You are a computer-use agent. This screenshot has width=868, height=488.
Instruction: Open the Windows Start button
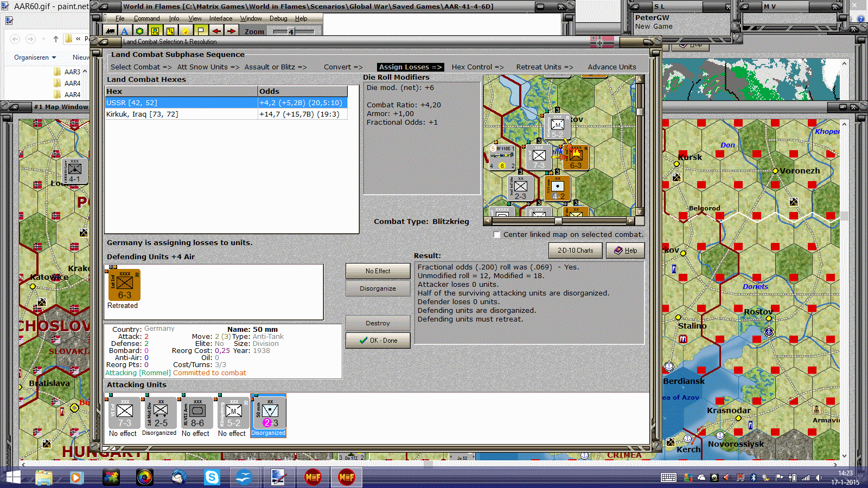click(x=13, y=478)
